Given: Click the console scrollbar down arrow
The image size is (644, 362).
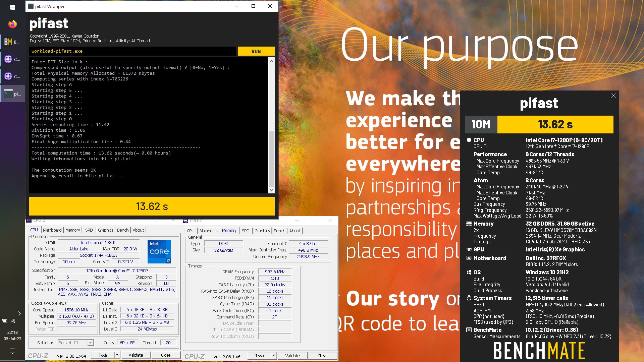Looking at the screenshot, I should [271, 190].
